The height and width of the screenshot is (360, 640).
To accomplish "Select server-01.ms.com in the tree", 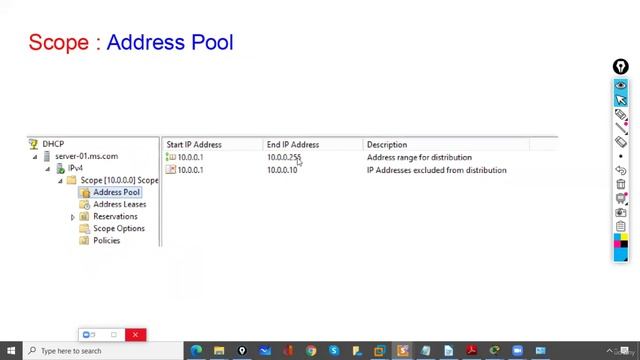I will [87, 156].
